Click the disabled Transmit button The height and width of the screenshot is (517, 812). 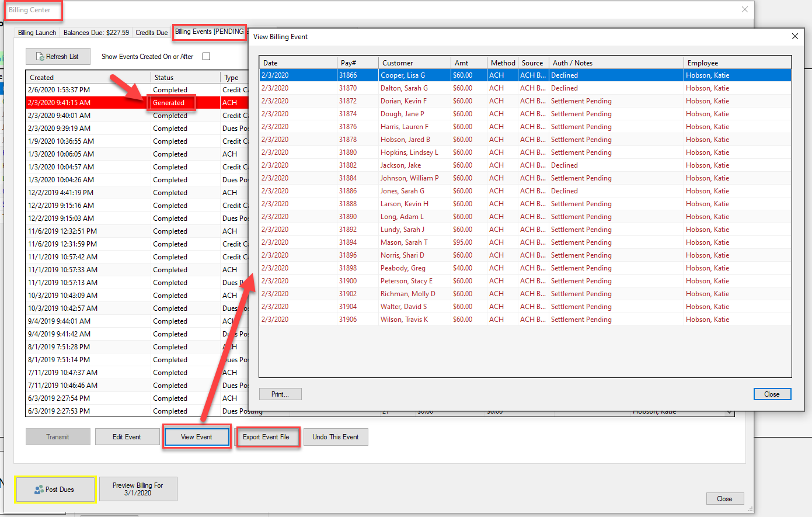(x=58, y=437)
